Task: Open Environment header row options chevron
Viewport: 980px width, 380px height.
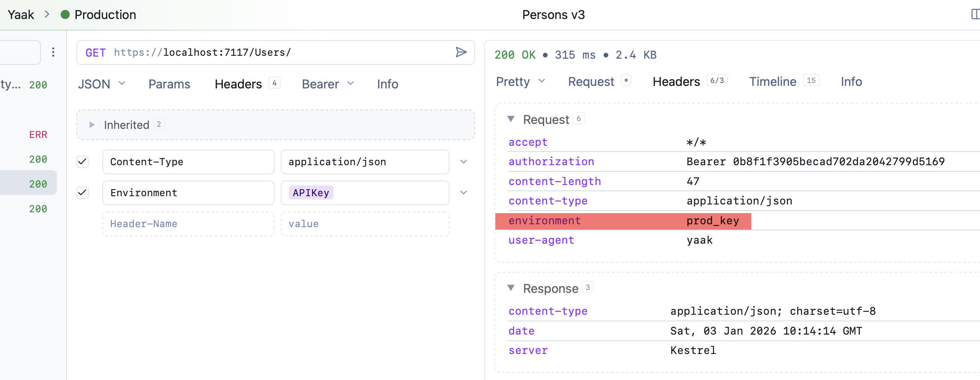Action: click(x=464, y=193)
